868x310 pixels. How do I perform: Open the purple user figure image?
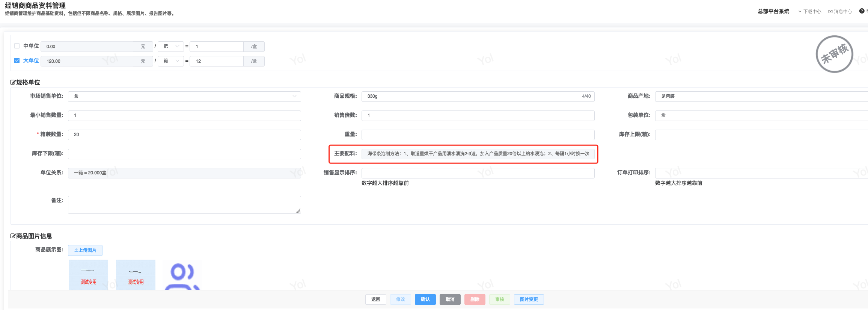pyautogui.click(x=182, y=275)
